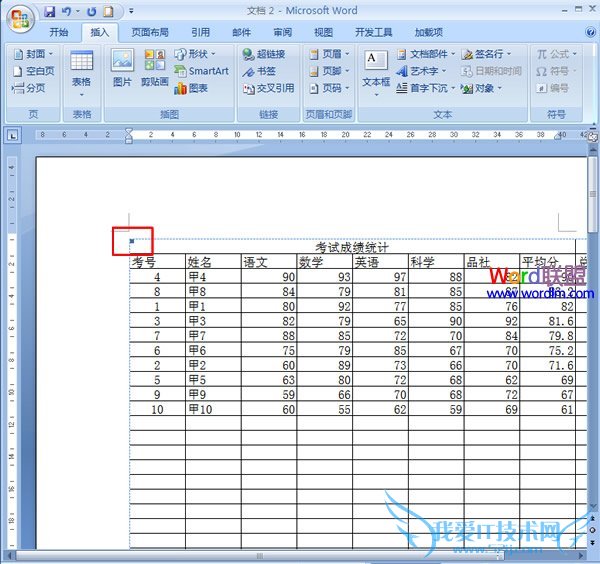This screenshot has width=600, height=564.
Task: Insert a 空白页 blank page
Action: tap(33, 71)
